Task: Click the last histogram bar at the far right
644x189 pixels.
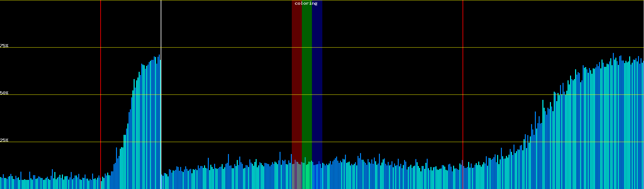Action: (x=643, y=126)
